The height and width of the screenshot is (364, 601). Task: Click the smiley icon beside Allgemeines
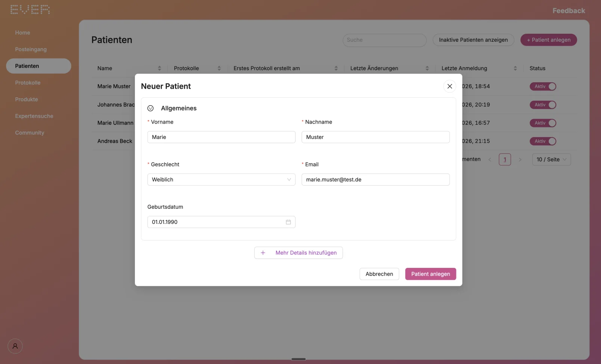(151, 108)
